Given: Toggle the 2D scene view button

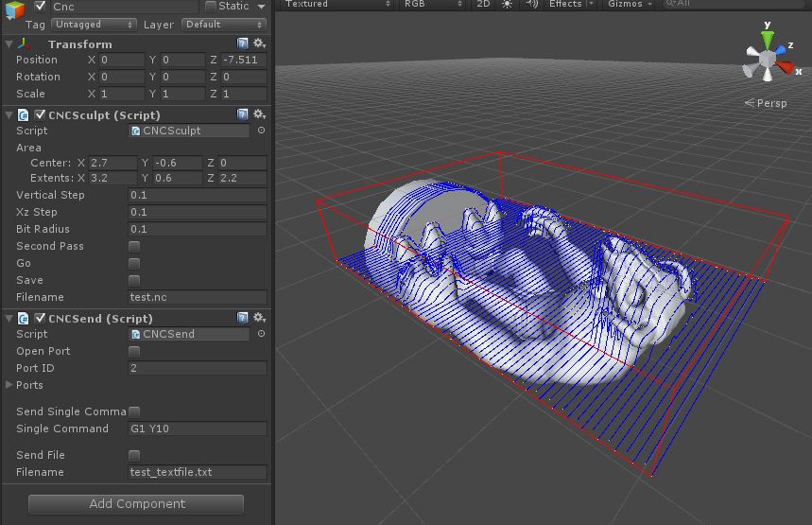Looking at the screenshot, I should [483, 4].
